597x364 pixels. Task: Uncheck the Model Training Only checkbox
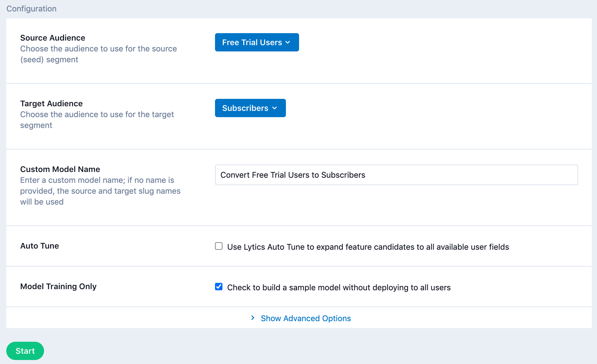click(x=219, y=287)
